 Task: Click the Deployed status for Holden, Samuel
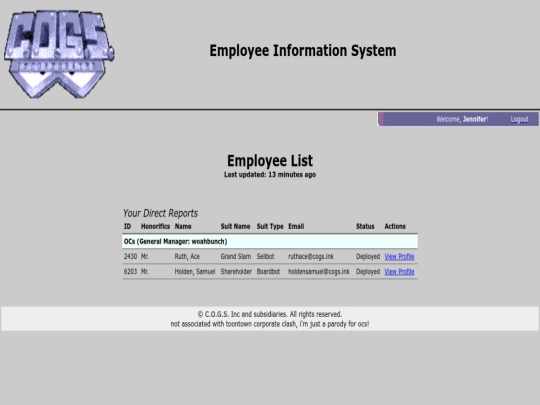click(x=368, y=272)
